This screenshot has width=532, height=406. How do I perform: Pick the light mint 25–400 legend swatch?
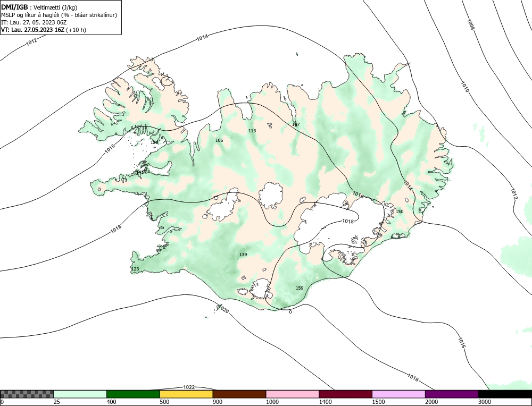coord(80,394)
